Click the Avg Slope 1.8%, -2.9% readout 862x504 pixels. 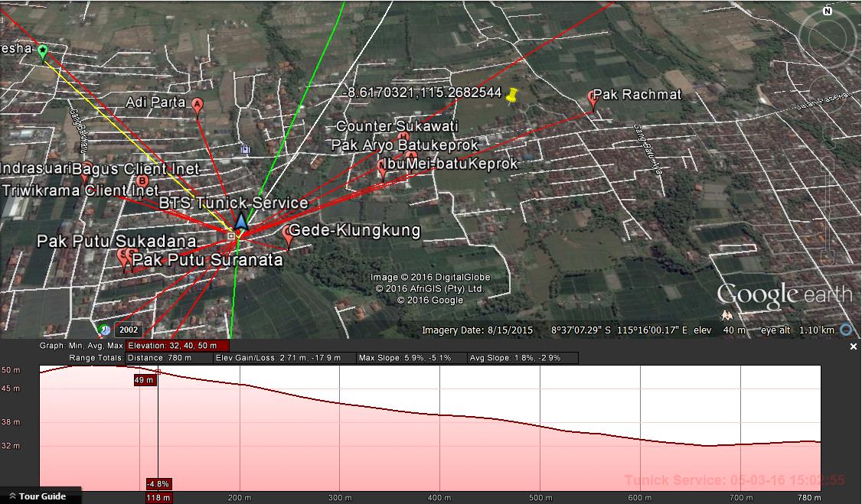coord(522,358)
